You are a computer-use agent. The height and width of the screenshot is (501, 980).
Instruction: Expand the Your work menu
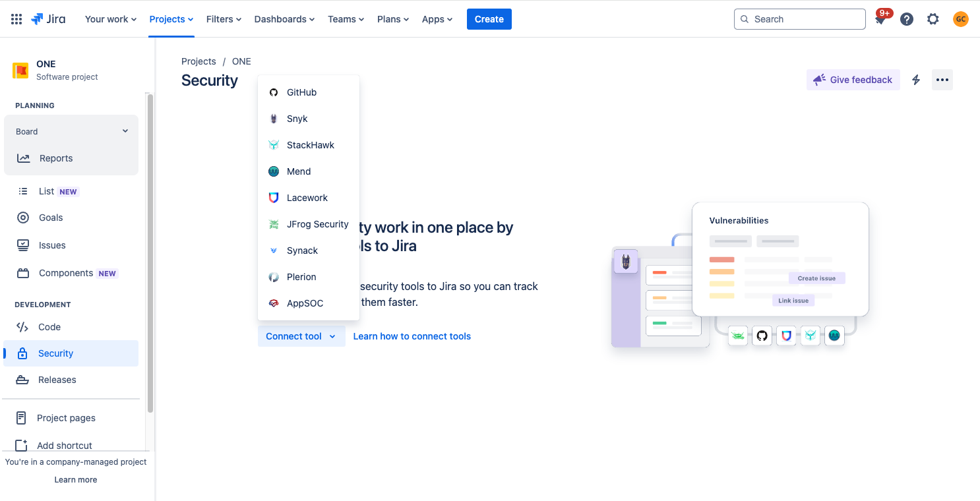tap(111, 19)
